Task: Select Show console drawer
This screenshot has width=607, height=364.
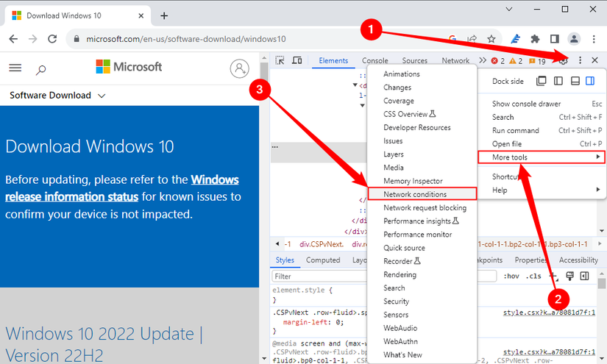Action: (542, 104)
